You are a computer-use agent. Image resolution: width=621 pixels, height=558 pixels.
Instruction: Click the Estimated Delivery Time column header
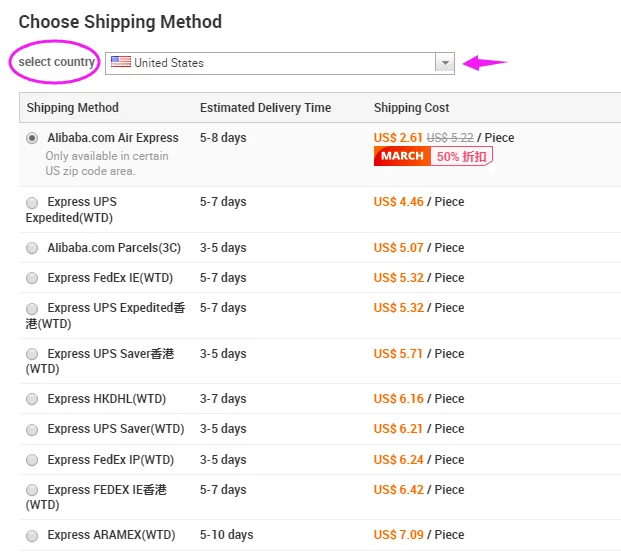tap(265, 108)
